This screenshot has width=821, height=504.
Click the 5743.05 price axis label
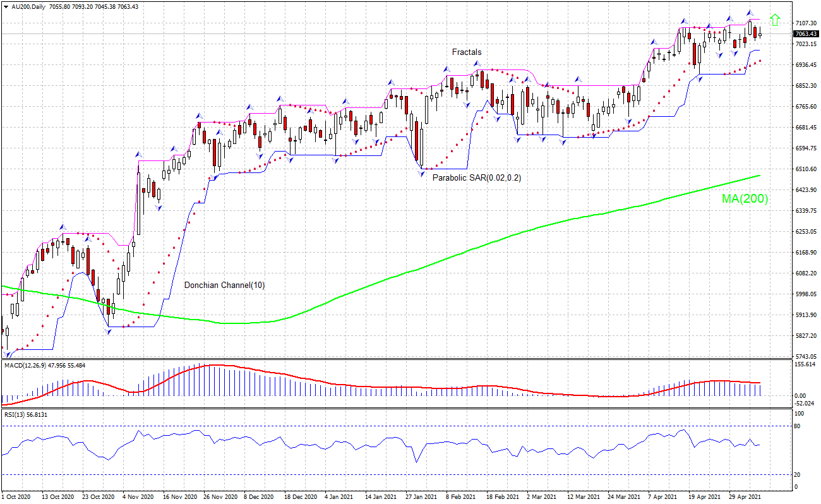805,356
